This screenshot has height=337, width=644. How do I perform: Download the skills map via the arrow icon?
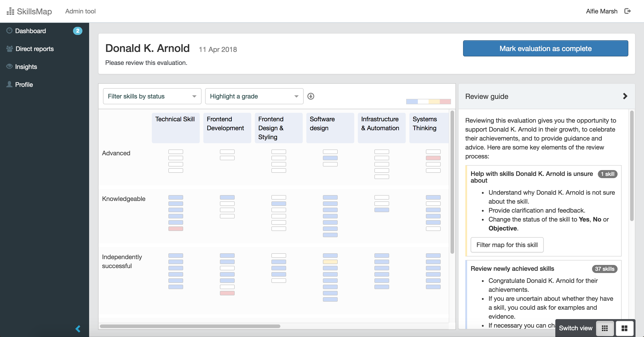[x=311, y=96]
